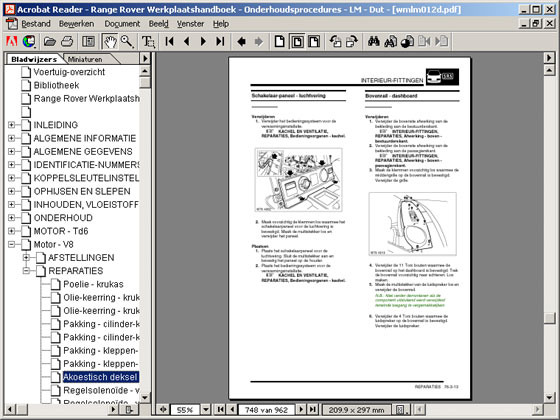The image size is (560, 420).
Task: Open Find with binoculars icon
Action: (x=374, y=41)
